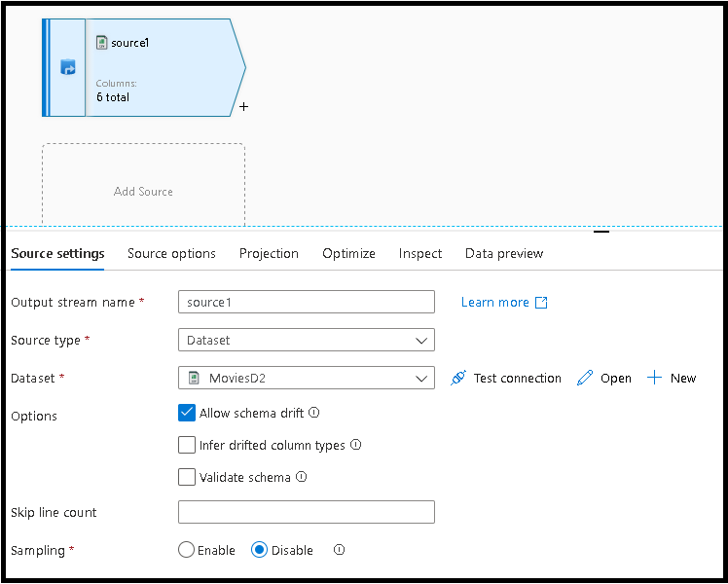This screenshot has height=584, width=728.
Task: Click the pencil icon next to Open
Action: [x=585, y=378]
